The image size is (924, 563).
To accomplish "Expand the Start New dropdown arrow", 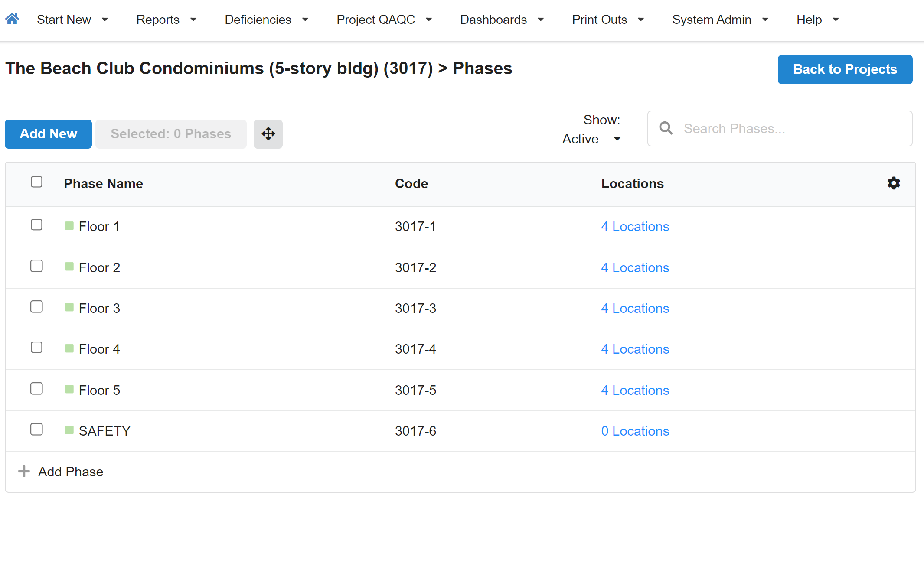I will click(x=104, y=20).
